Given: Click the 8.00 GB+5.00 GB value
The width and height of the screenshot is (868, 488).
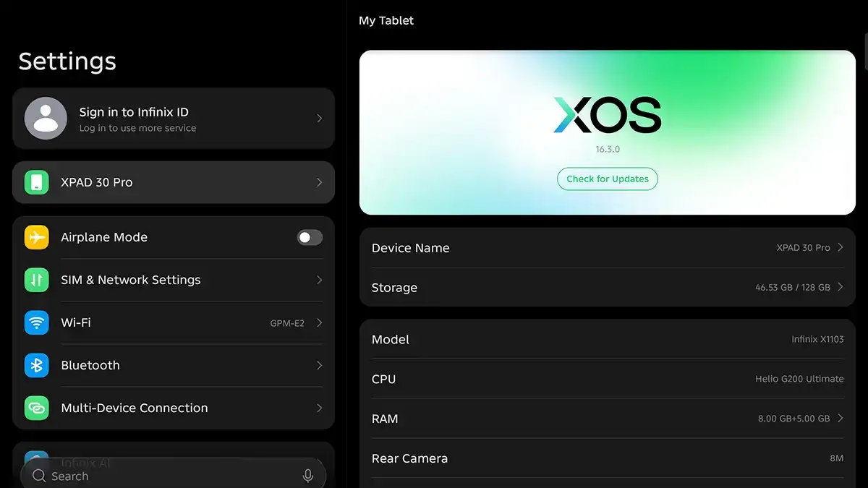Looking at the screenshot, I should (793, 419).
